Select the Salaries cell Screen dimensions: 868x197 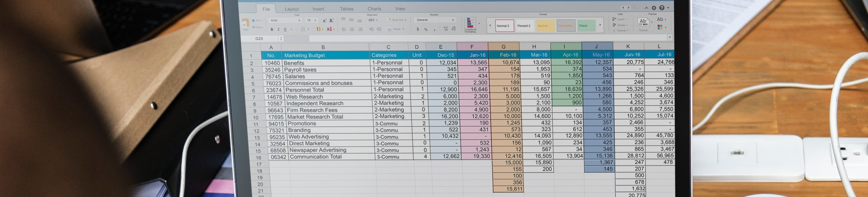click(x=326, y=77)
